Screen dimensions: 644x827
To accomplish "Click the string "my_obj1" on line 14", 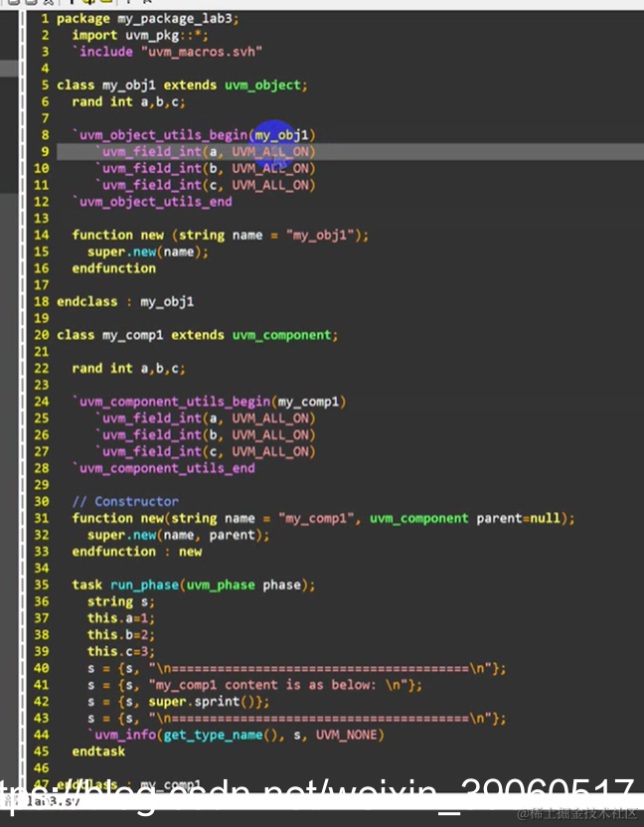I will click(x=320, y=236).
